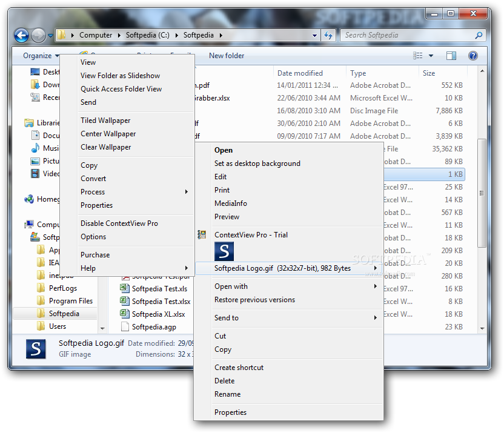Click the Change your view icon

[417, 56]
